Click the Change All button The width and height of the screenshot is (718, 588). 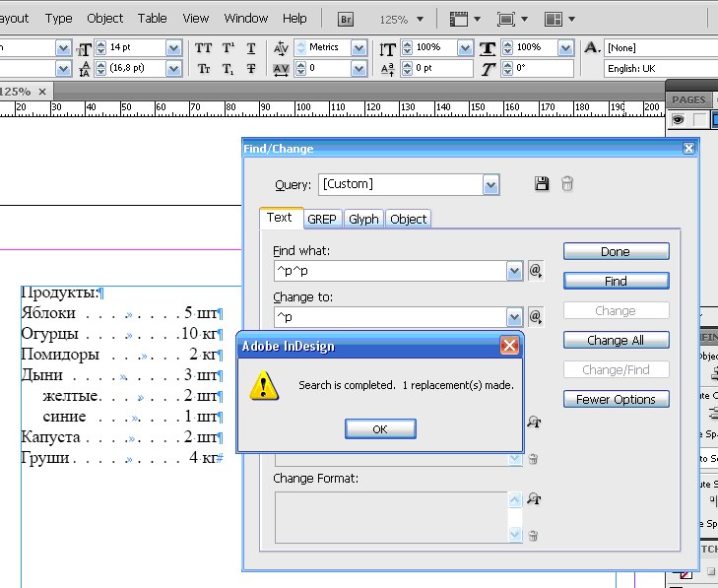click(616, 340)
